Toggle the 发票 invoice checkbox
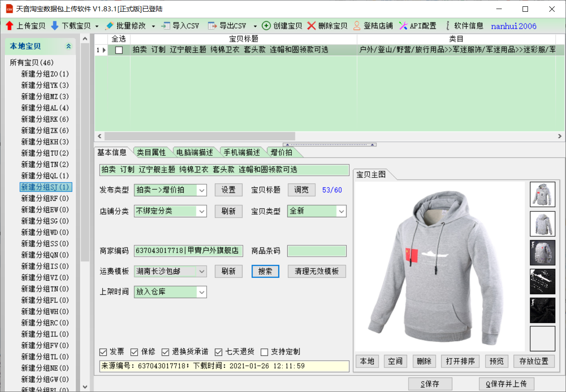This screenshot has width=566, height=392. tap(103, 352)
